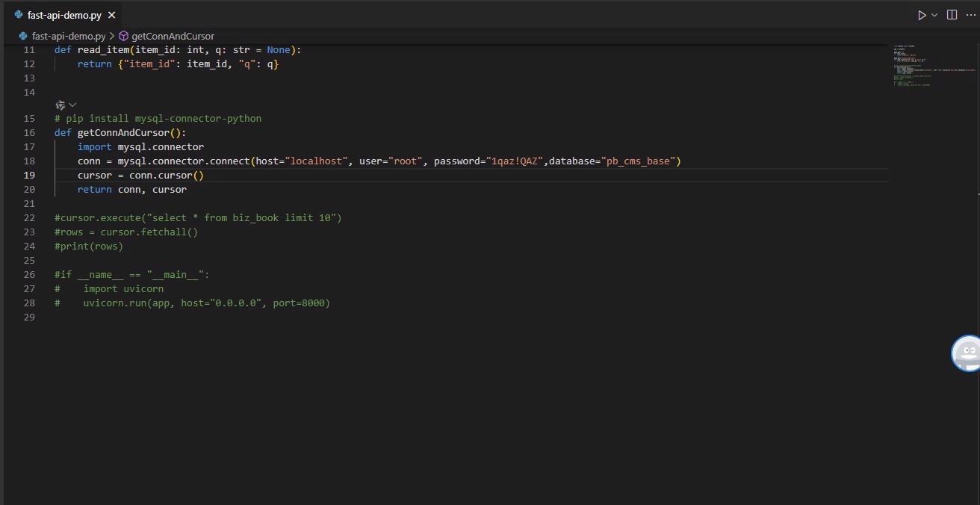
Task: Click the AI assistant icon above line 15
Action: (61, 105)
